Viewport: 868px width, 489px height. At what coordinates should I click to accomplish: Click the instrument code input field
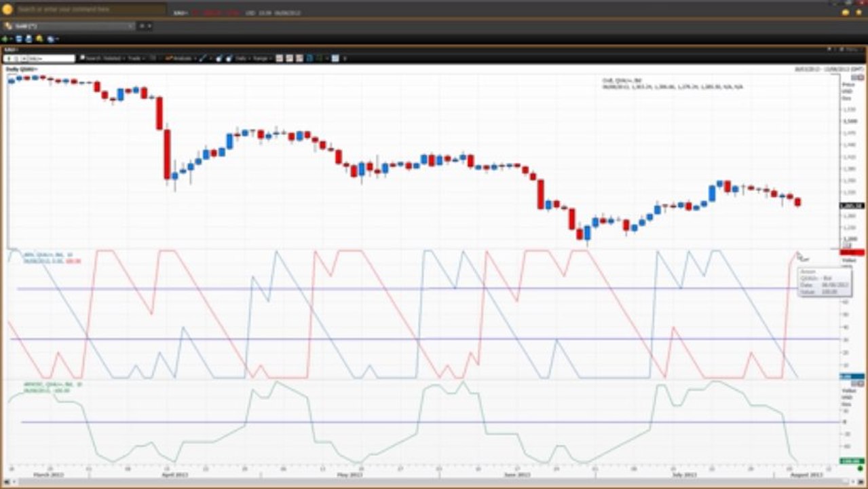[x=39, y=58]
